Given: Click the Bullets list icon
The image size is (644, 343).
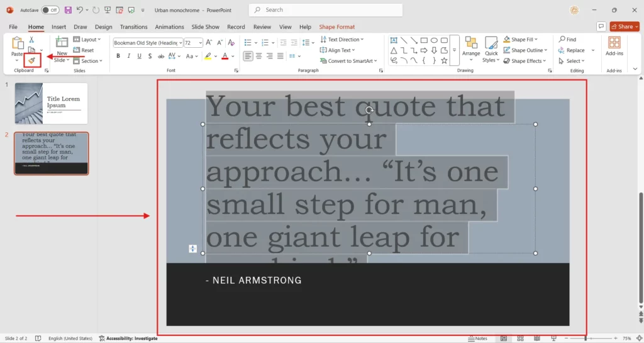Looking at the screenshot, I should pyautogui.click(x=249, y=42).
